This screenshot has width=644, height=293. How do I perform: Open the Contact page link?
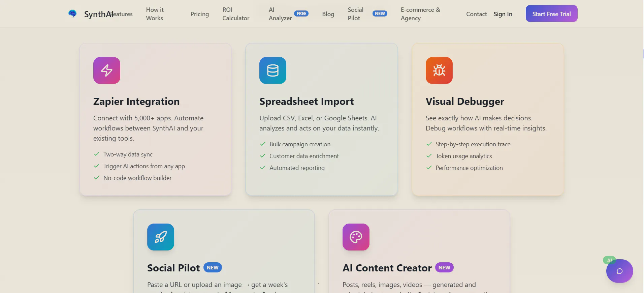coord(477,14)
